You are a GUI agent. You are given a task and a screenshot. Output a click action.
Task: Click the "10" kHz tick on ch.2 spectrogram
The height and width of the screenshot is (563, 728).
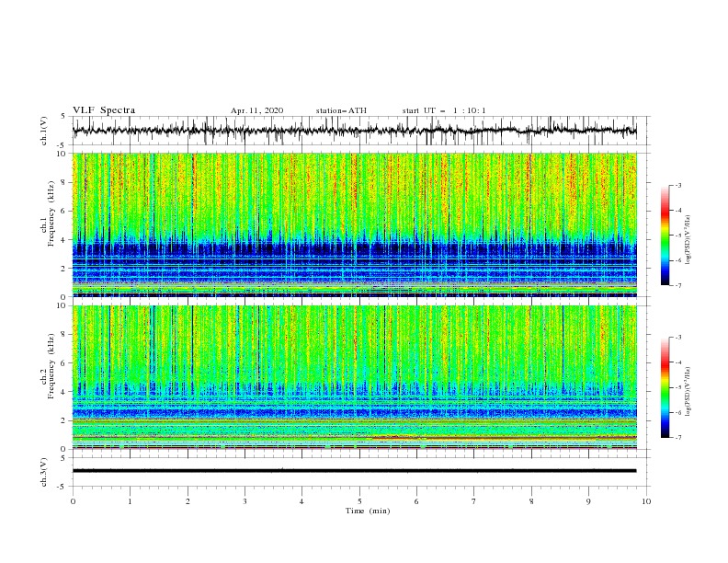[x=62, y=305]
